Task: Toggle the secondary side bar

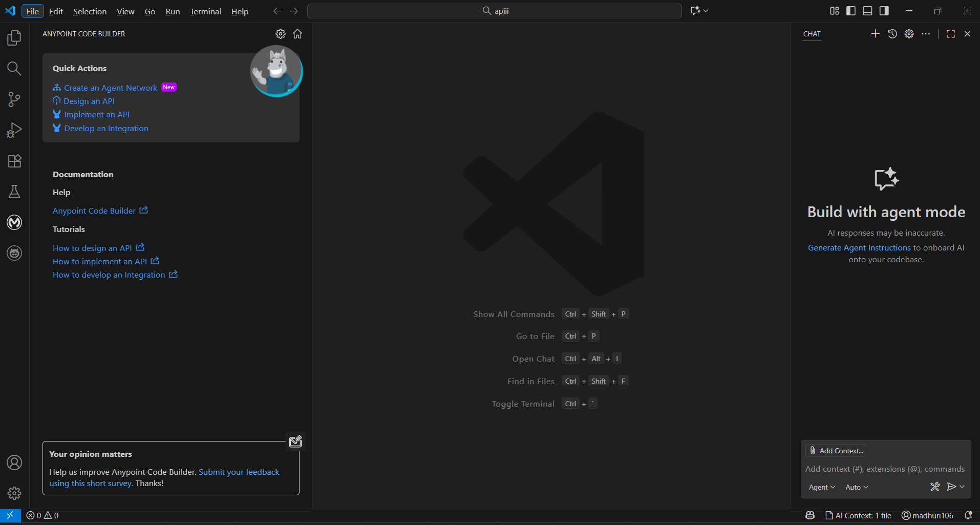Action: click(x=884, y=11)
